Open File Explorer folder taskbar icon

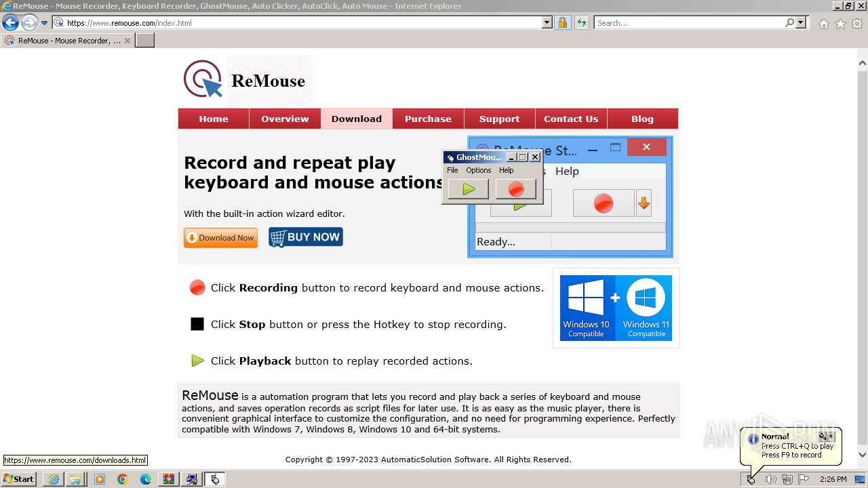click(x=76, y=479)
